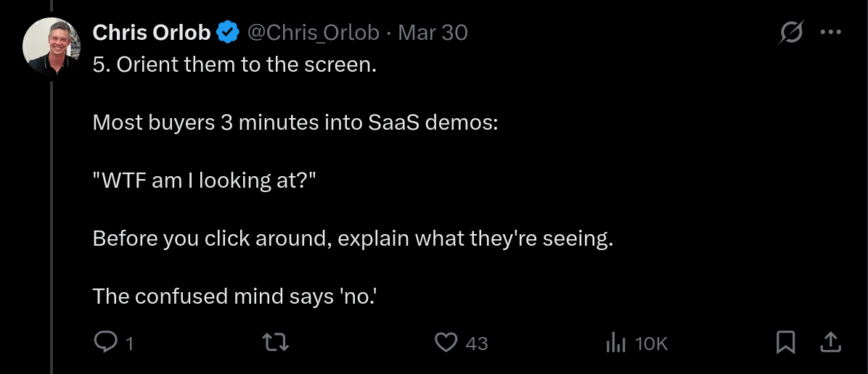The width and height of the screenshot is (868, 374).
Task: Click the like count of 43
Action: pyautogui.click(x=476, y=343)
